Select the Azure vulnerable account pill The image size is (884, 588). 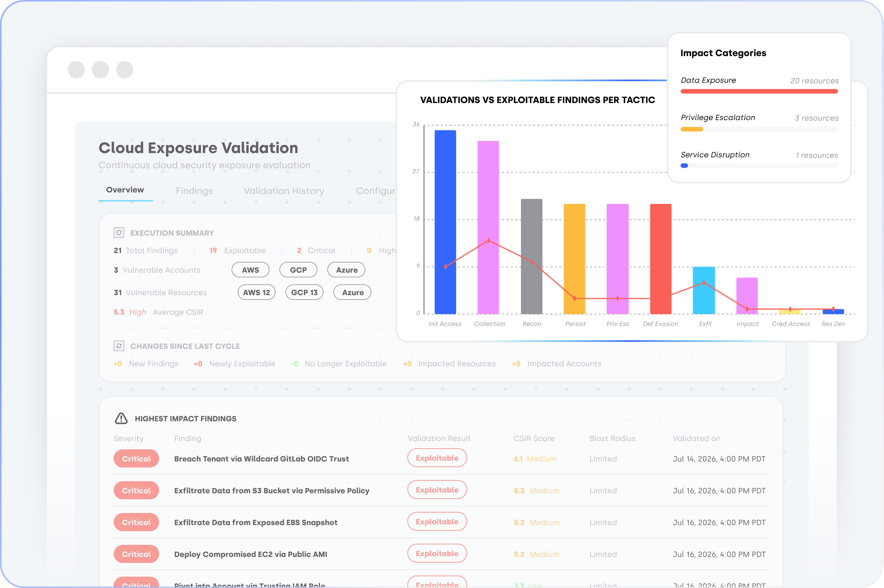point(346,270)
